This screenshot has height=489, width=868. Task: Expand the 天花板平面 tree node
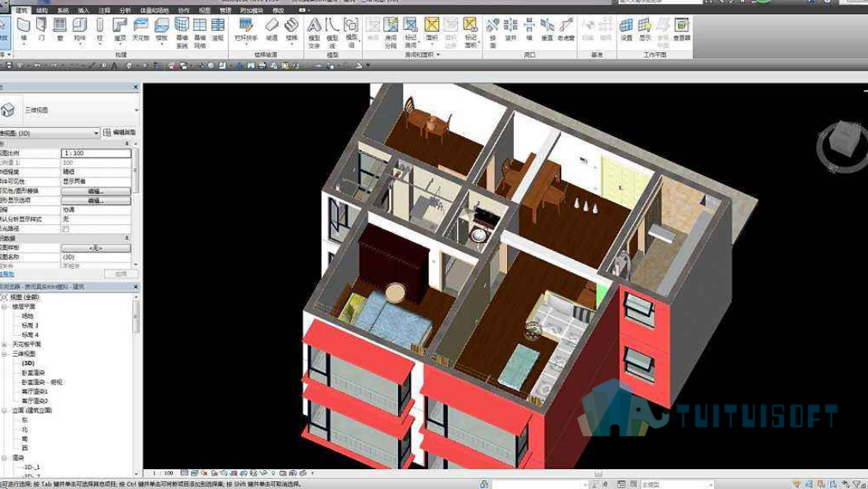click(5, 345)
